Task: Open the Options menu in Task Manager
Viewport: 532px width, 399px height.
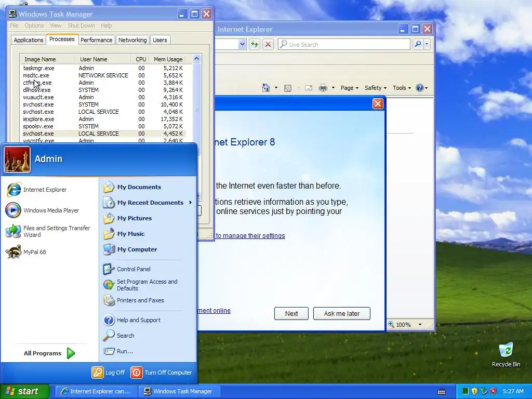Action: pos(34,25)
